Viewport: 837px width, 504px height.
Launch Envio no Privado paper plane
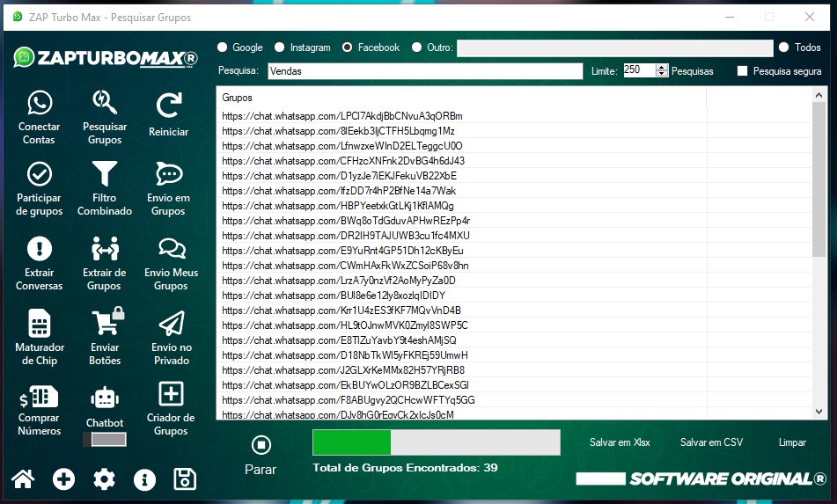171,324
